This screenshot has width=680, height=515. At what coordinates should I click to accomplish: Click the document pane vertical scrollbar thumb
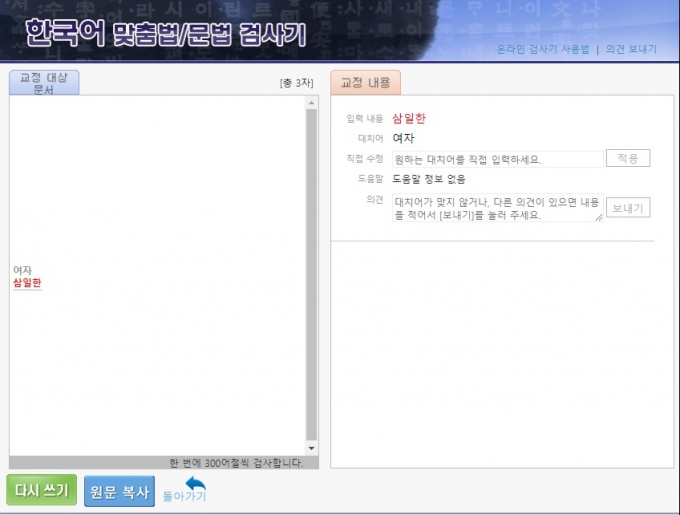(311, 275)
